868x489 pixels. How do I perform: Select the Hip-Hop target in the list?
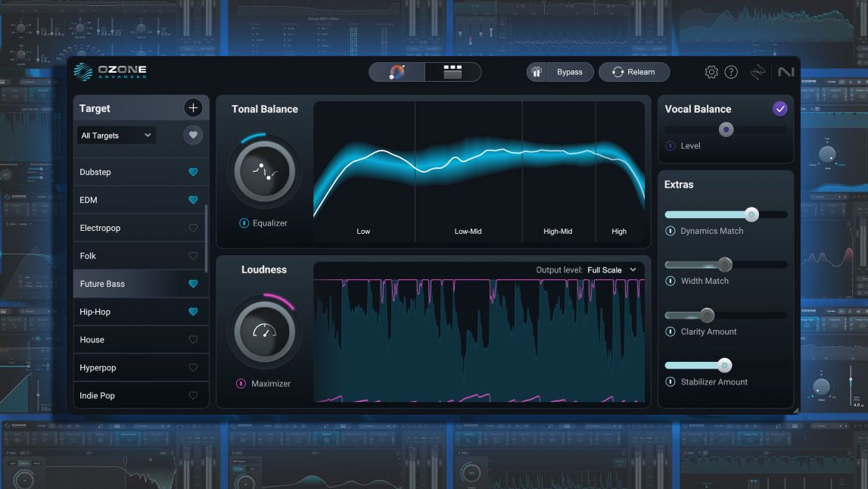click(x=121, y=311)
